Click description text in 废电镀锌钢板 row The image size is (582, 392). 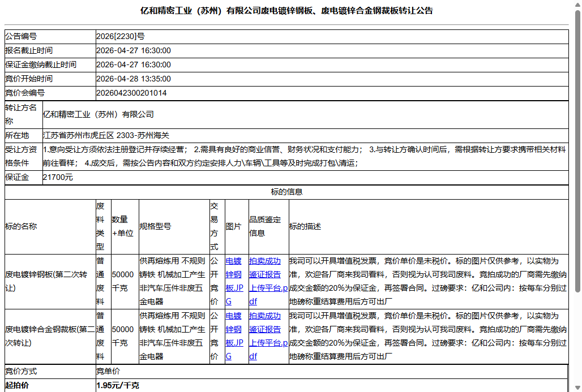428,281
